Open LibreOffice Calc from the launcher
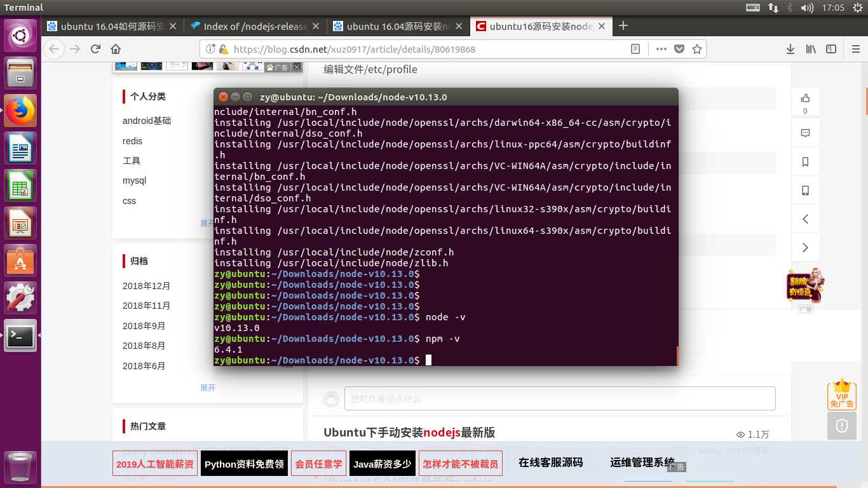 [21, 186]
